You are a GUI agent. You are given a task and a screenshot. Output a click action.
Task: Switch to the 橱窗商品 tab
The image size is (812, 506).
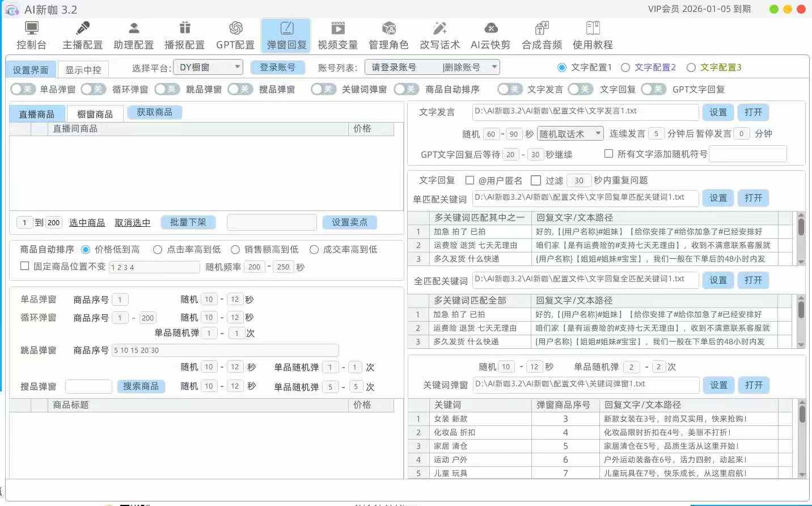pyautogui.click(x=95, y=114)
